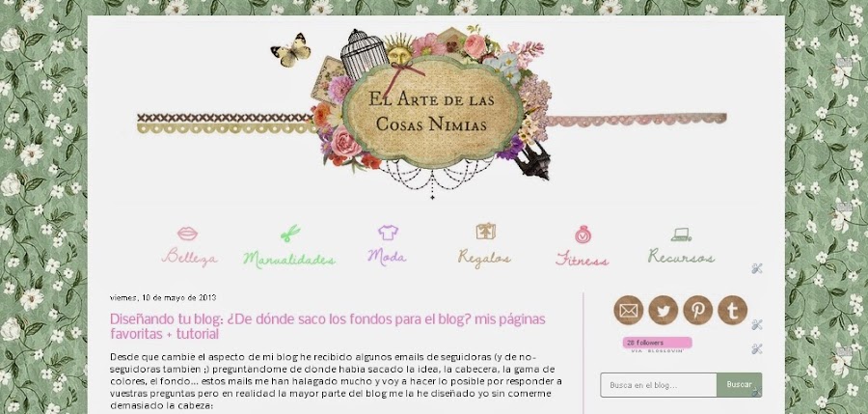Focus the 'Busca en el blog' field
This screenshot has width=868, height=414.
(x=659, y=385)
